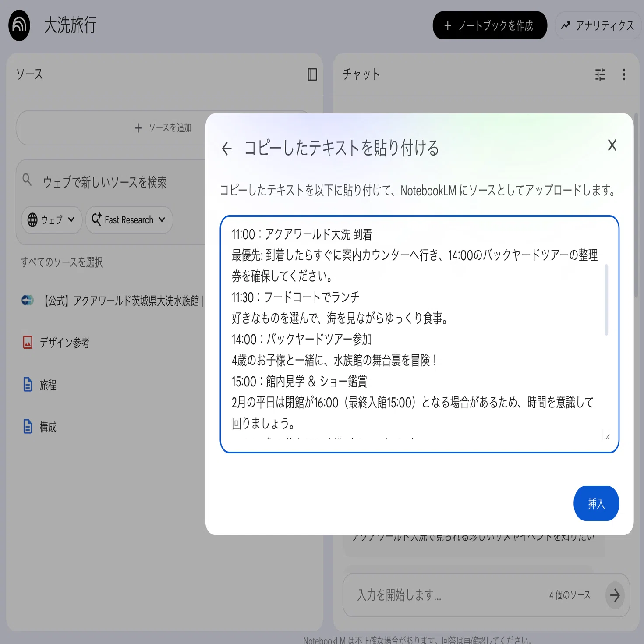Click the デザイン参考 image file icon
This screenshot has width=644, height=644.
[x=28, y=342]
